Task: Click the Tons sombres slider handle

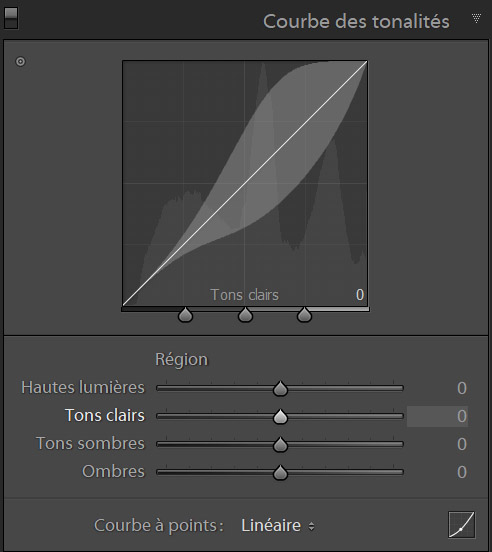Action: coord(280,444)
